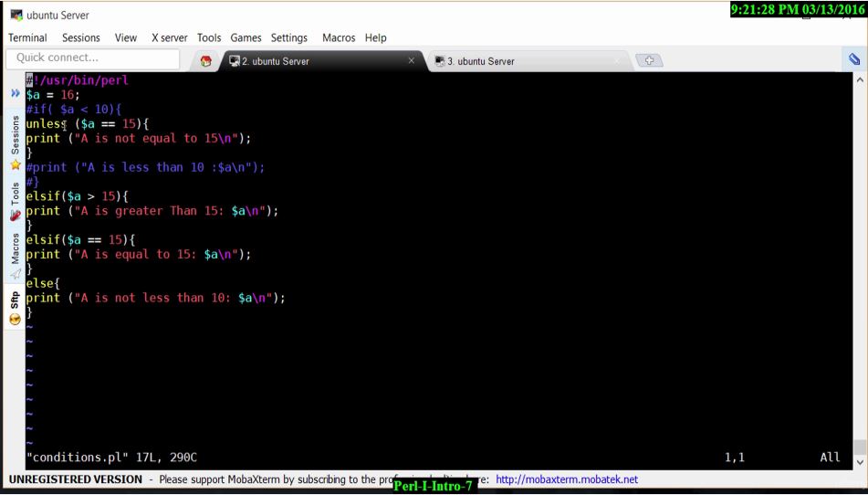Image resolution: width=868 pixels, height=495 pixels.
Task: Open the Sessions menu
Action: click(81, 37)
